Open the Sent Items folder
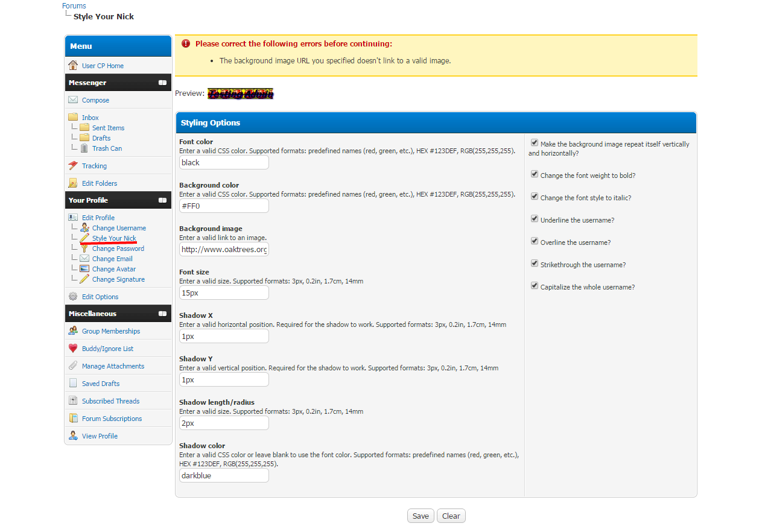 pos(108,128)
